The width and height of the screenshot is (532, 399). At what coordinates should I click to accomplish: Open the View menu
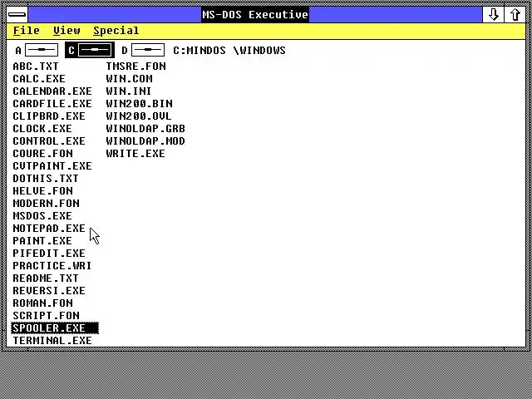(x=66, y=31)
